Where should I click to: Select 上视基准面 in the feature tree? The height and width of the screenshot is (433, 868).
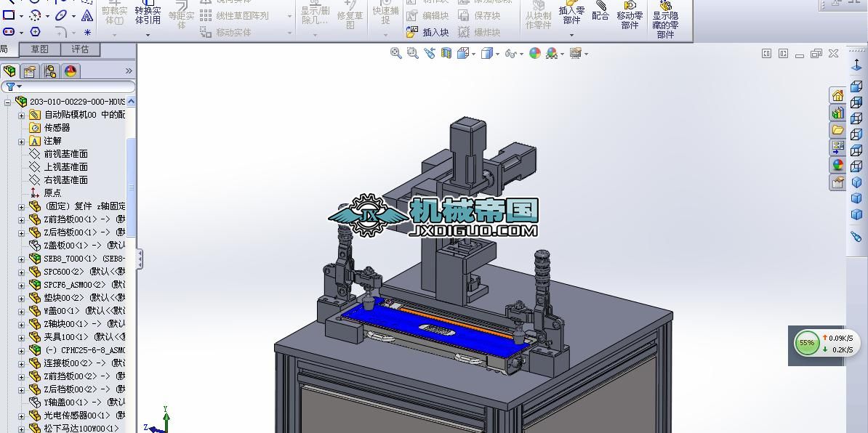(x=66, y=167)
